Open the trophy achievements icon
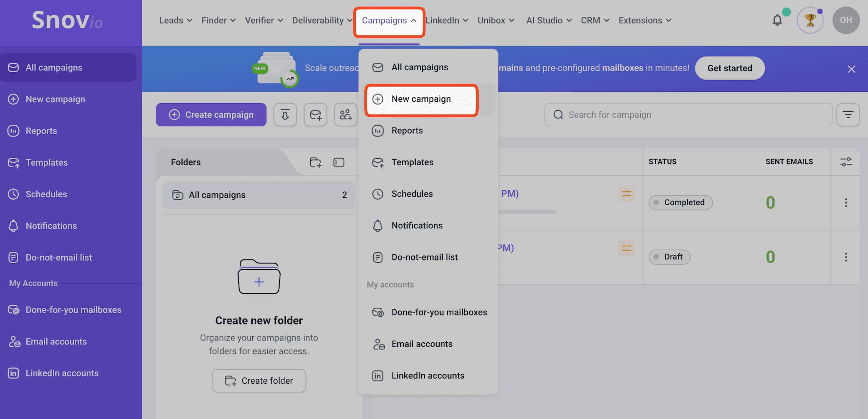This screenshot has width=868, height=419. (810, 20)
